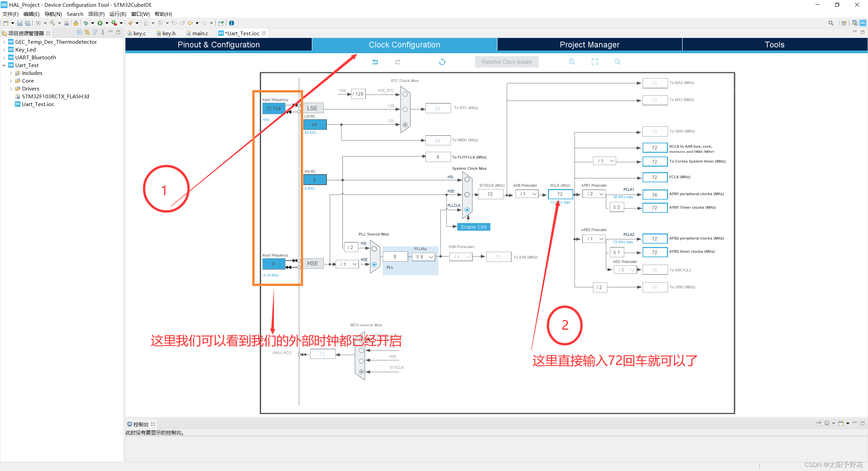Screen dimensions: 868x471
Task: Click the clock zoom in icon
Action: (x=572, y=62)
